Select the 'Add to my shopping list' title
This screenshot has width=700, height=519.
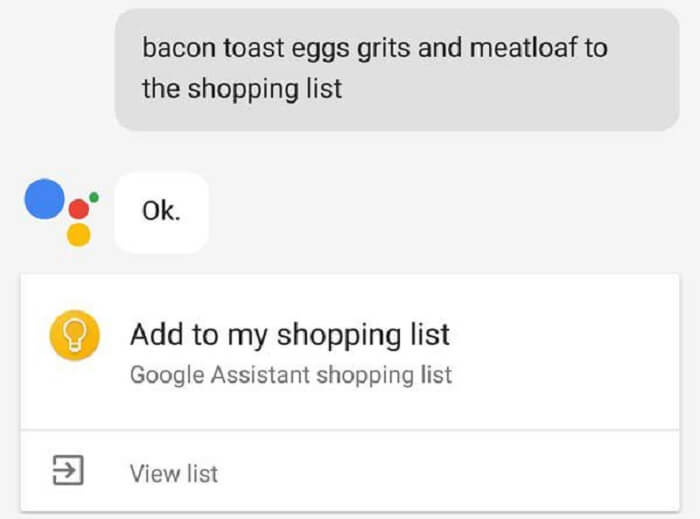pyautogui.click(x=290, y=335)
